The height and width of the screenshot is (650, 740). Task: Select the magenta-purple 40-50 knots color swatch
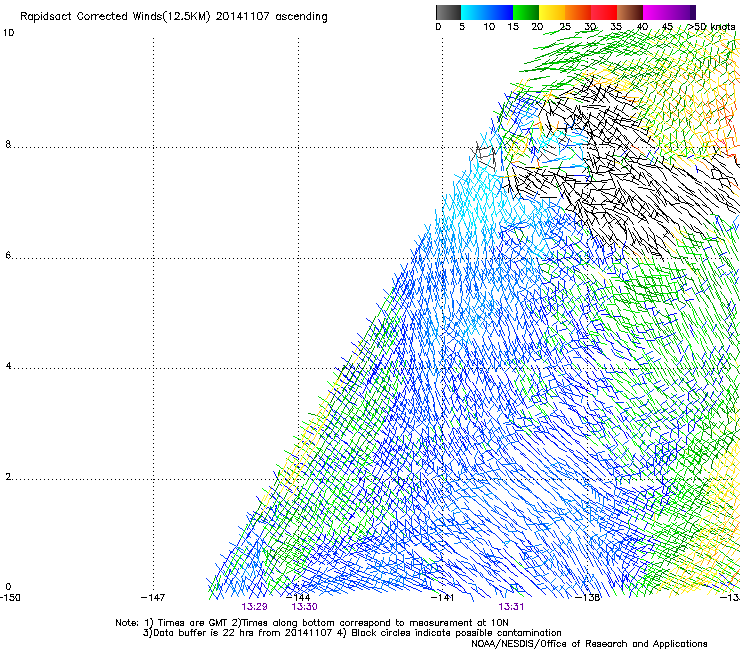click(669, 12)
